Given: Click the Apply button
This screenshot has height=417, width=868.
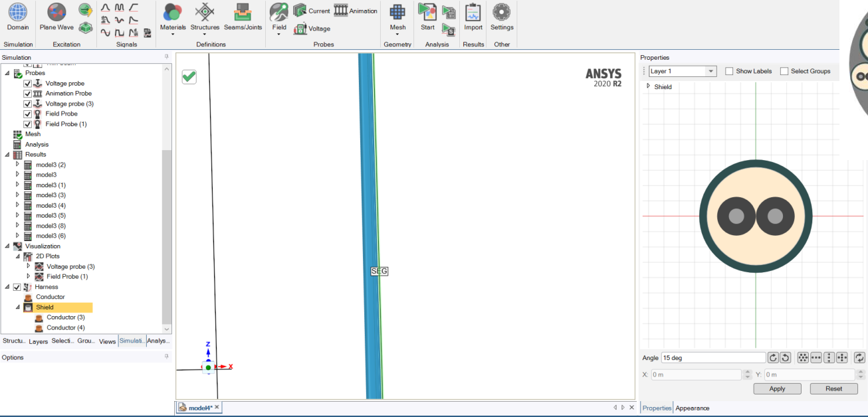Looking at the screenshot, I should click(777, 388).
